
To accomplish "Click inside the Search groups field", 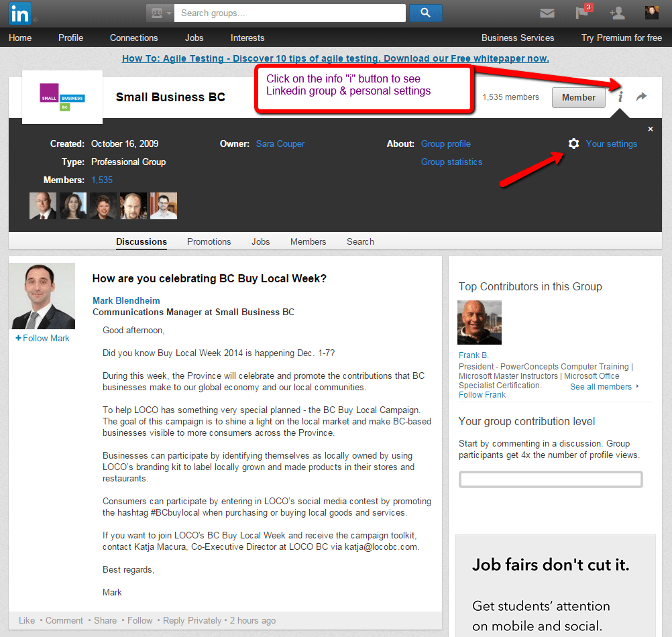I will point(288,13).
